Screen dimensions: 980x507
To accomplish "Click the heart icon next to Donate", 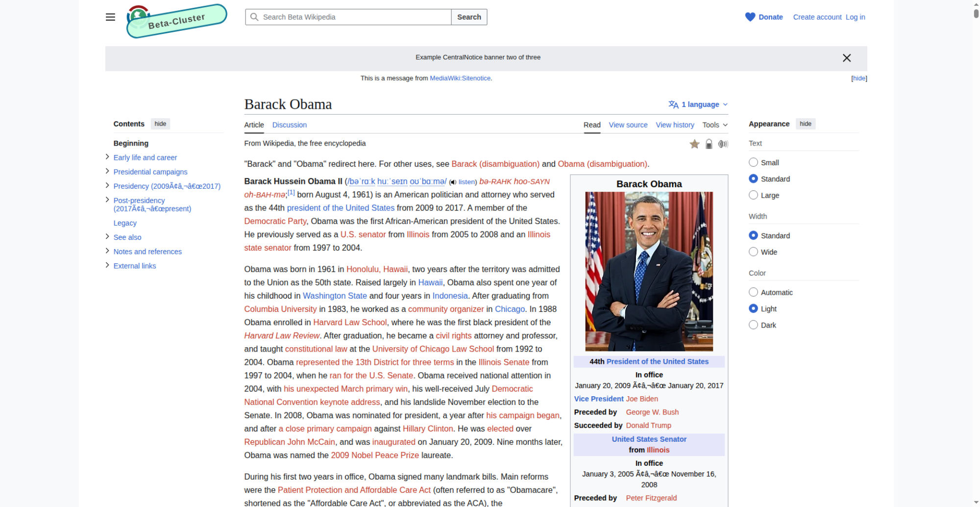I will pos(749,17).
